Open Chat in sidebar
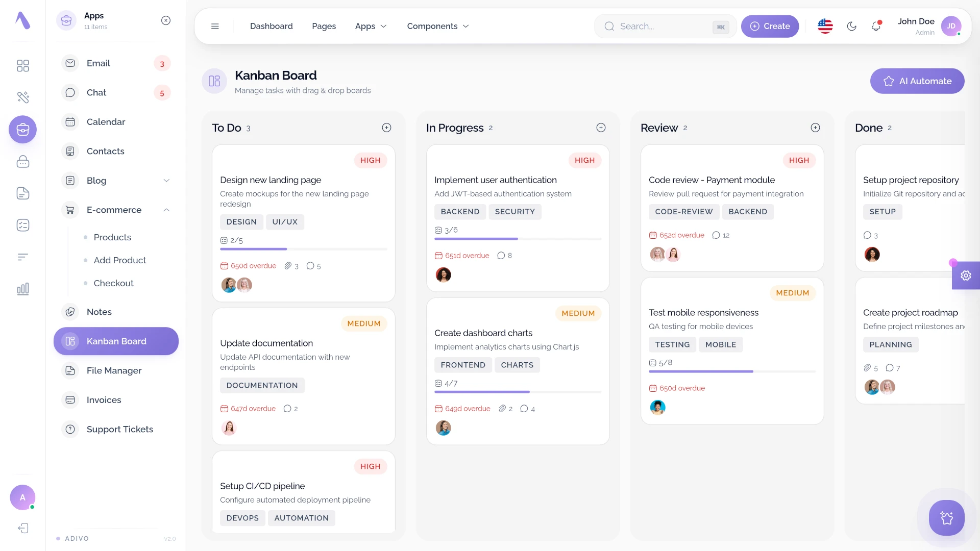The width and height of the screenshot is (980, 551). (116, 92)
